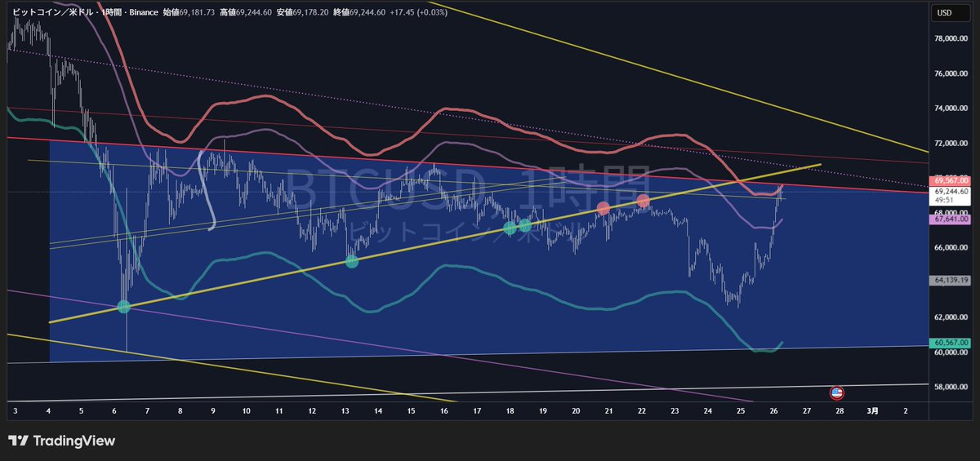Click the 58,000.00 price axis label

[x=951, y=387]
